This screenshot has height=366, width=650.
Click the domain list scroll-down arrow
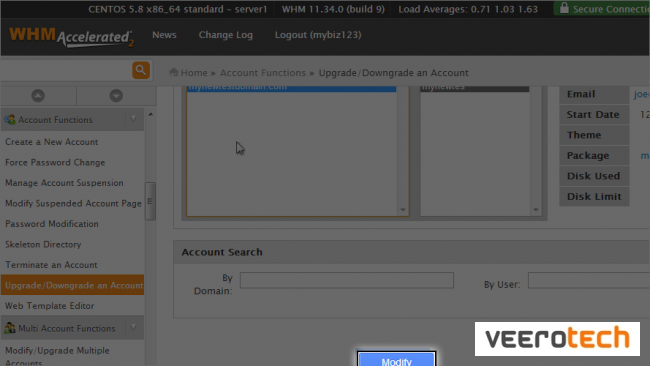coord(403,210)
